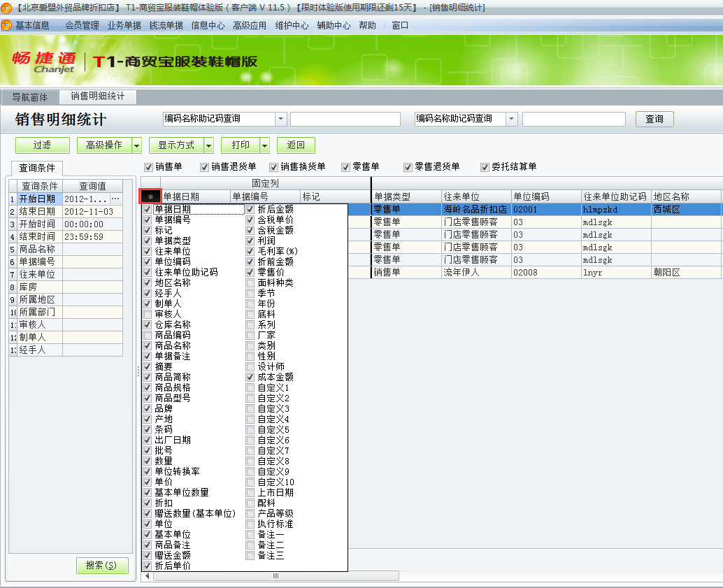Check the 设计师 column checkbox
723x588 pixels.
tap(250, 366)
